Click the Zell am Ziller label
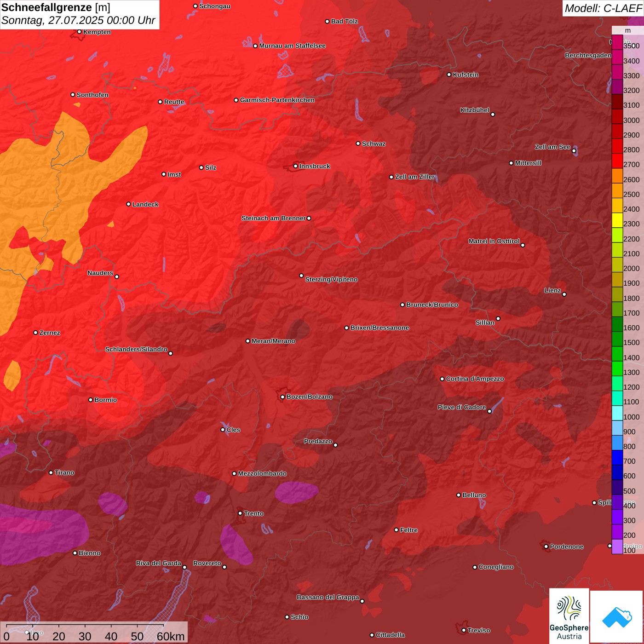Viewport: 644px width, 644px height. click(415, 177)
